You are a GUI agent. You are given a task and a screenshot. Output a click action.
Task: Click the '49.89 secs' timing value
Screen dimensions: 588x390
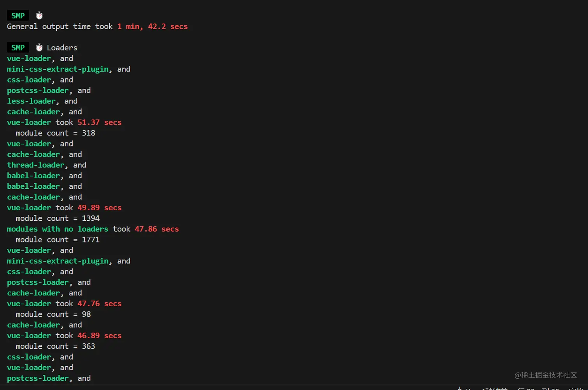100,207
